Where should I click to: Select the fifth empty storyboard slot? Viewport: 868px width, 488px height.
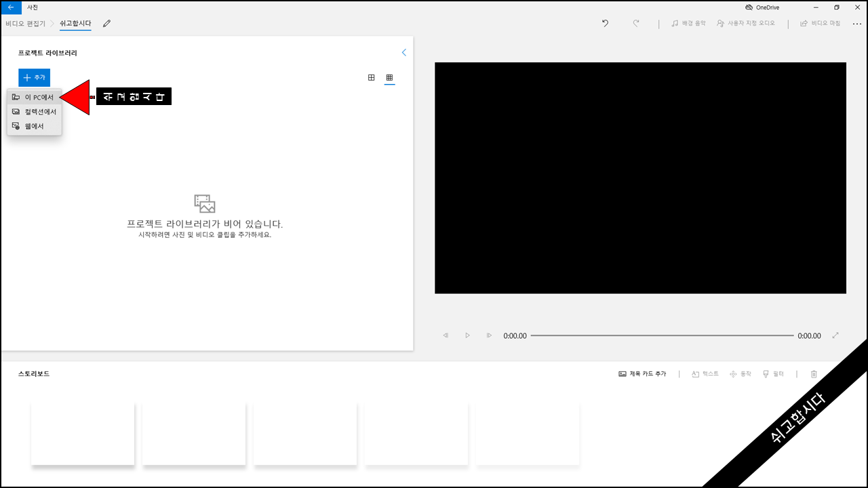(528, 434)
